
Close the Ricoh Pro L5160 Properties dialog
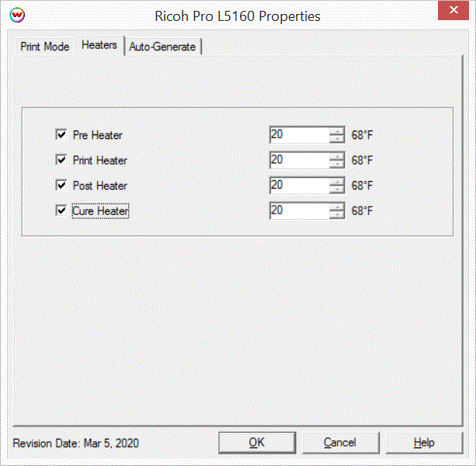coord(453,10)
